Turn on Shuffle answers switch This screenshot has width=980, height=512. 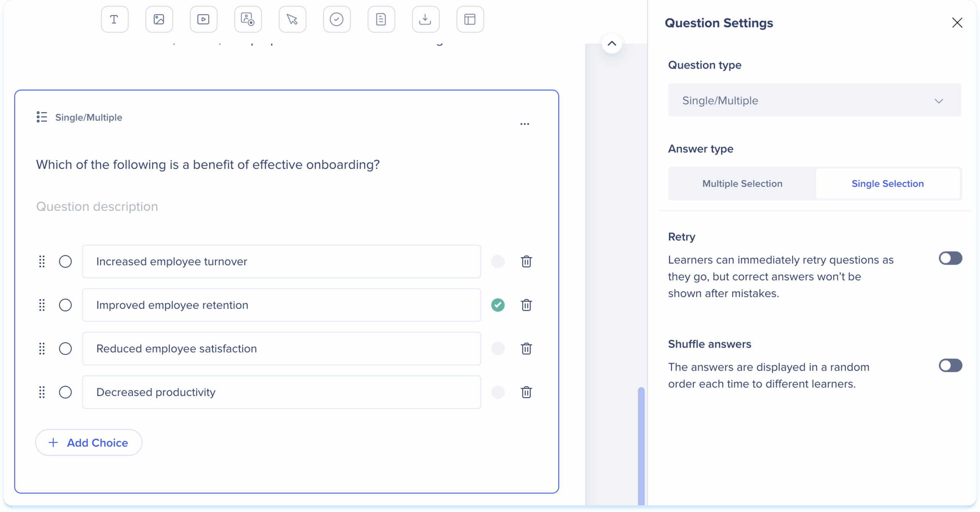950,365
